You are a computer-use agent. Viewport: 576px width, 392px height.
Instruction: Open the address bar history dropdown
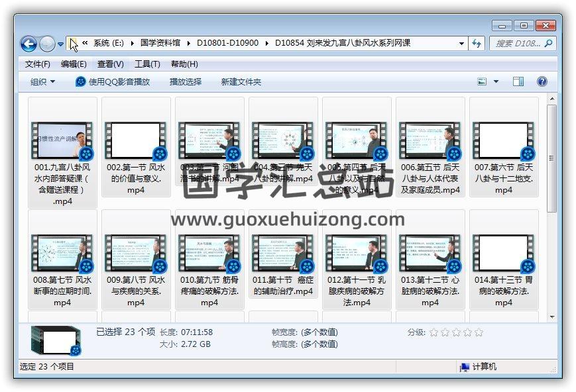(x=461, y=43)
